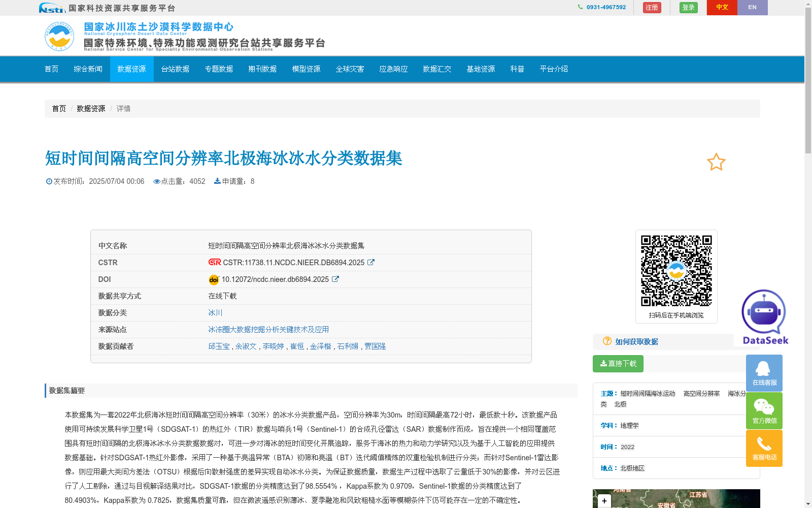Open 专题数据 menu item
Image resolution: width=812 pixels, height=508 pixels.
219,69
